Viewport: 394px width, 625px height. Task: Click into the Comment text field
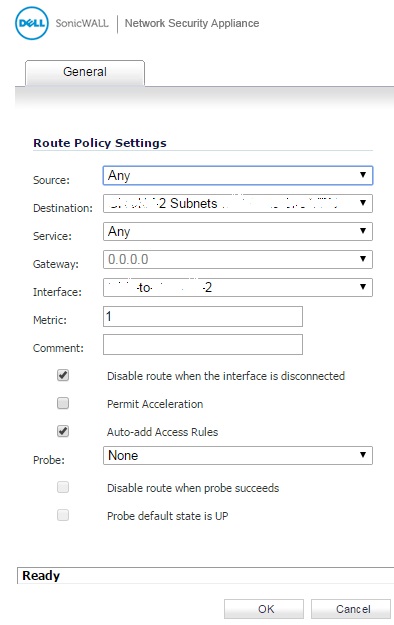click(203, 344)
